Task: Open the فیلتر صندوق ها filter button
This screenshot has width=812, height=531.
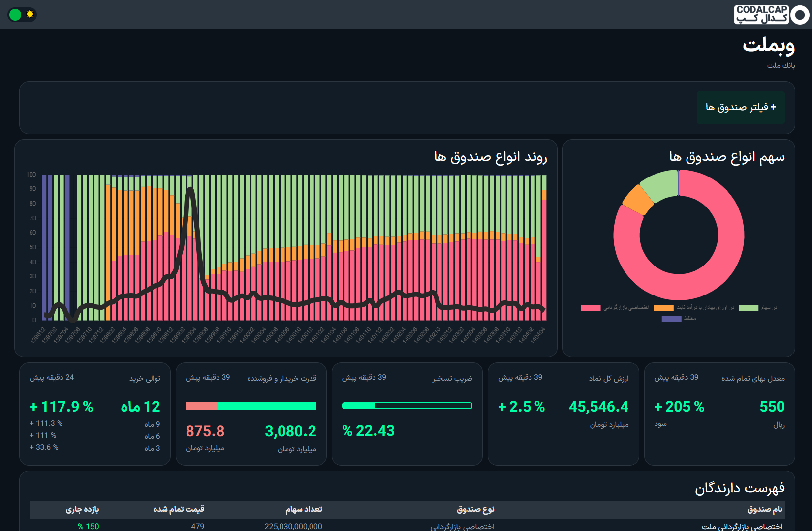Action: [x=741, y=107]
